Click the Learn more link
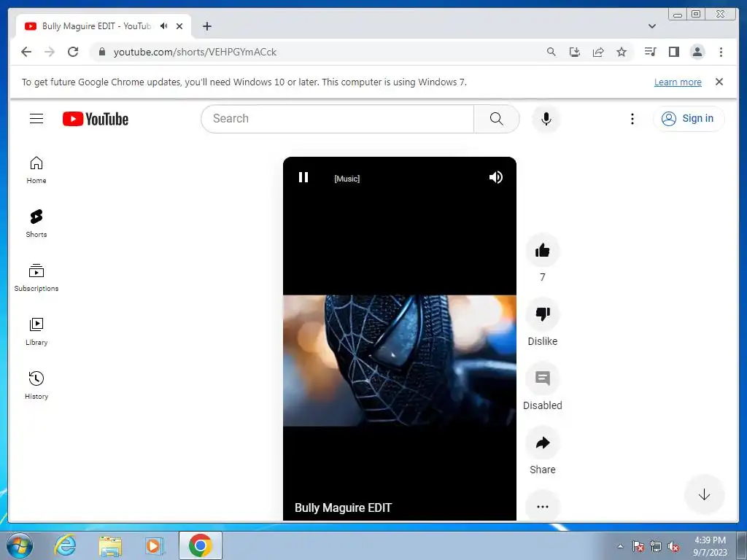The width and height of the screenshot is (747, 560). coord(678,82)
